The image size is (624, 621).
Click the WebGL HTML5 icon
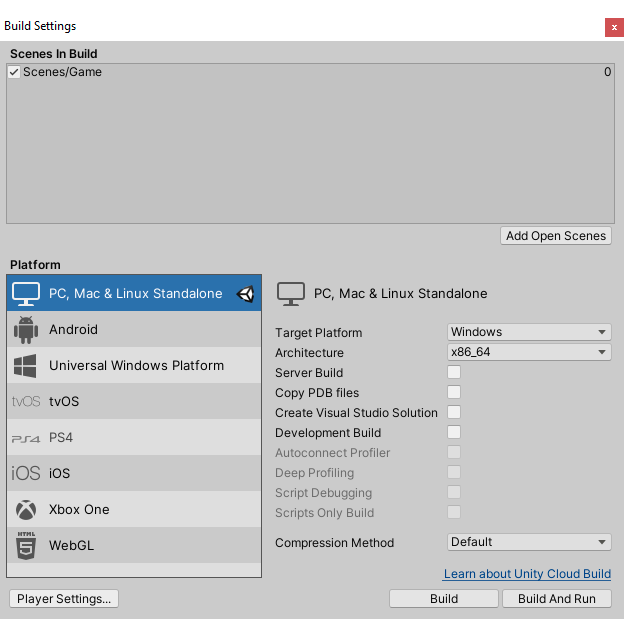point(26,546)
